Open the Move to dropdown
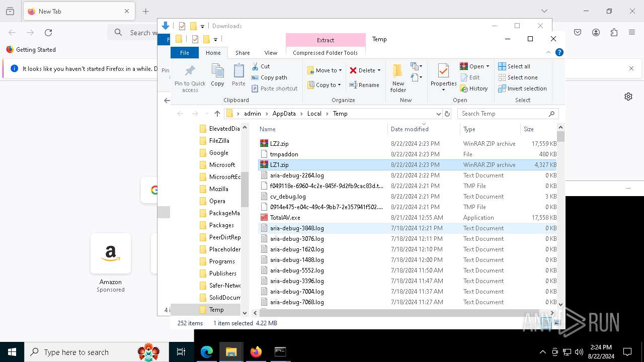644x362 pixels. 325,70
